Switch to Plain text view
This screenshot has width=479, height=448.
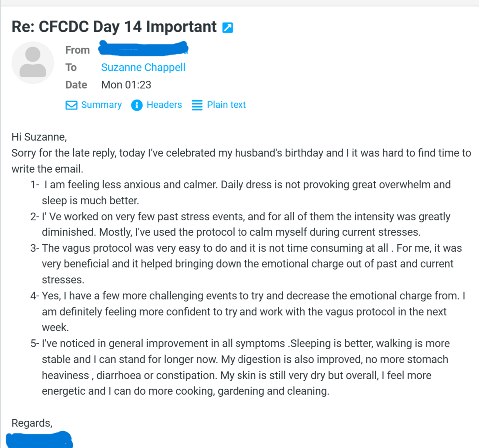point(226,105)
